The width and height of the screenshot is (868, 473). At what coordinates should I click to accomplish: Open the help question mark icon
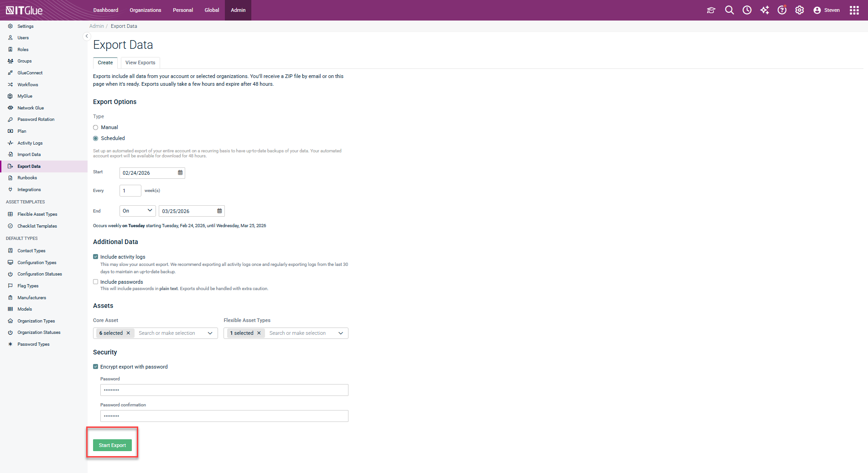[x=782, y=10]
